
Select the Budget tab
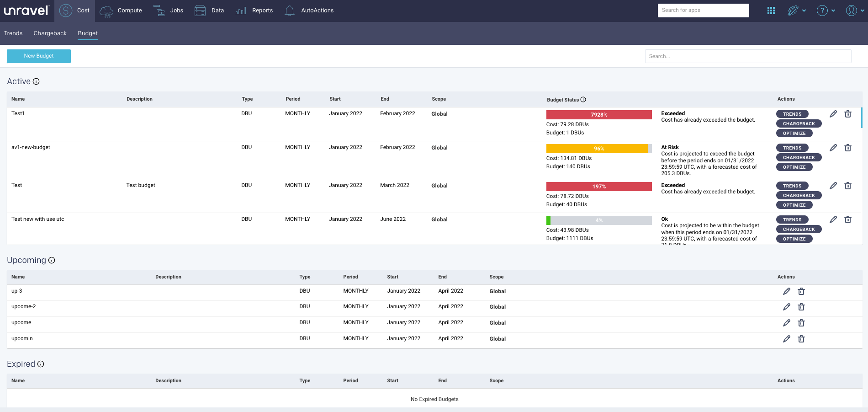88,33
